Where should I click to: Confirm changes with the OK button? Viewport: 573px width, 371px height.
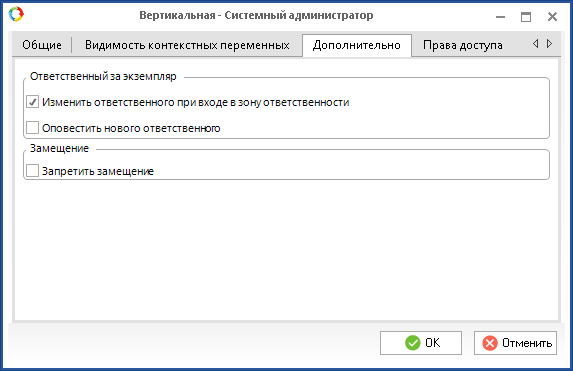coord(421,343)
